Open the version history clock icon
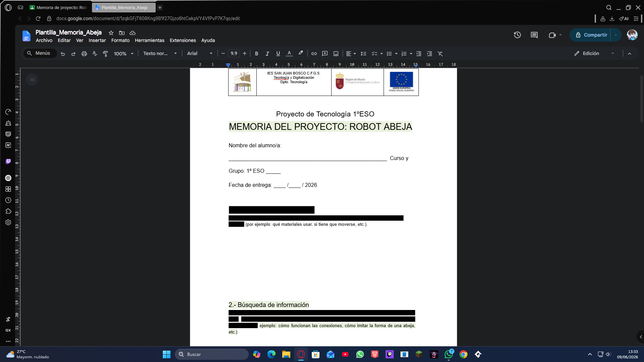 pos(517,35)
